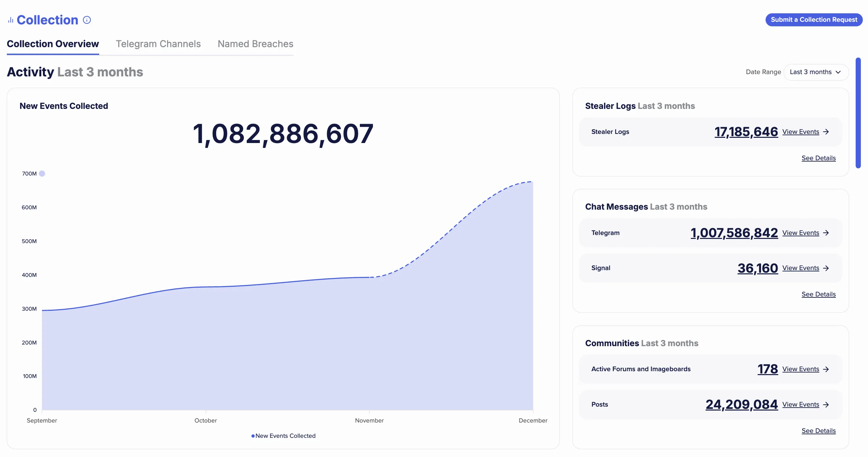Image resolution: width=868 pixels, height=457 pixels.
Task: Click the 1,007,586,842 Telegram count
Action: tap(734, 233)
